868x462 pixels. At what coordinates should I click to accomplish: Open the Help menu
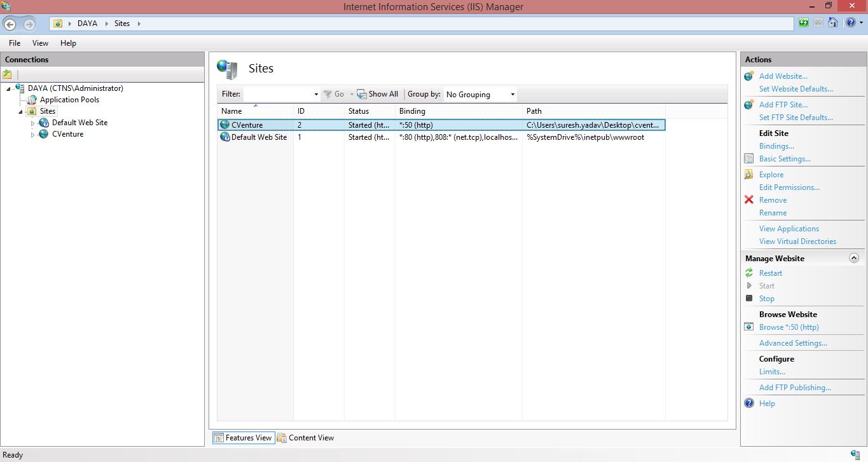(x=68, y=43)
